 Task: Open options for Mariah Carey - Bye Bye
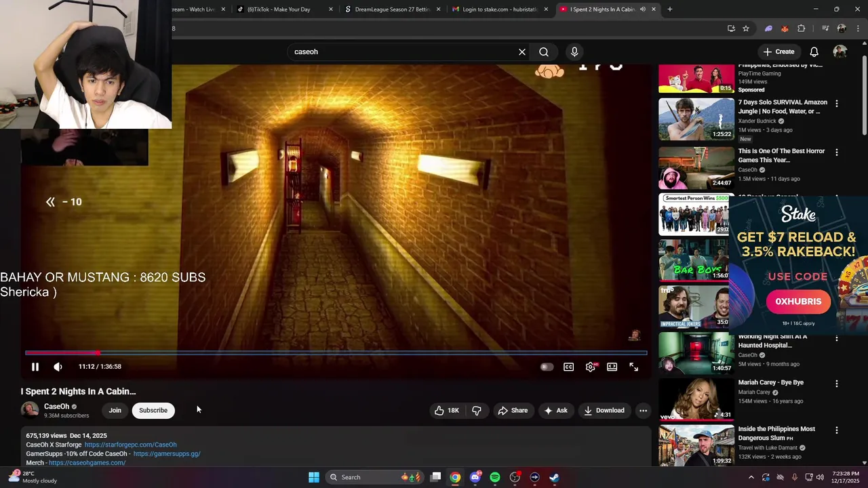point(837,384)
